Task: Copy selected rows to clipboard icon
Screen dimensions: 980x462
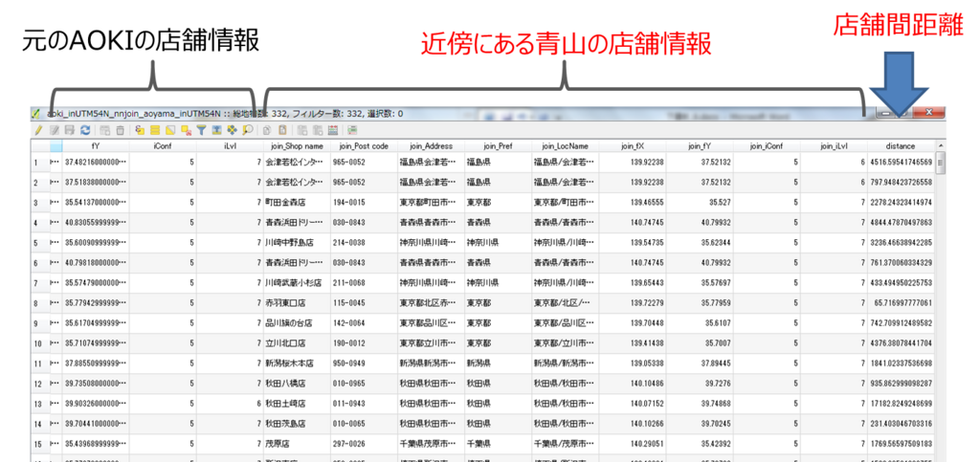Action: pyautogui.click(x=267, y=130)
